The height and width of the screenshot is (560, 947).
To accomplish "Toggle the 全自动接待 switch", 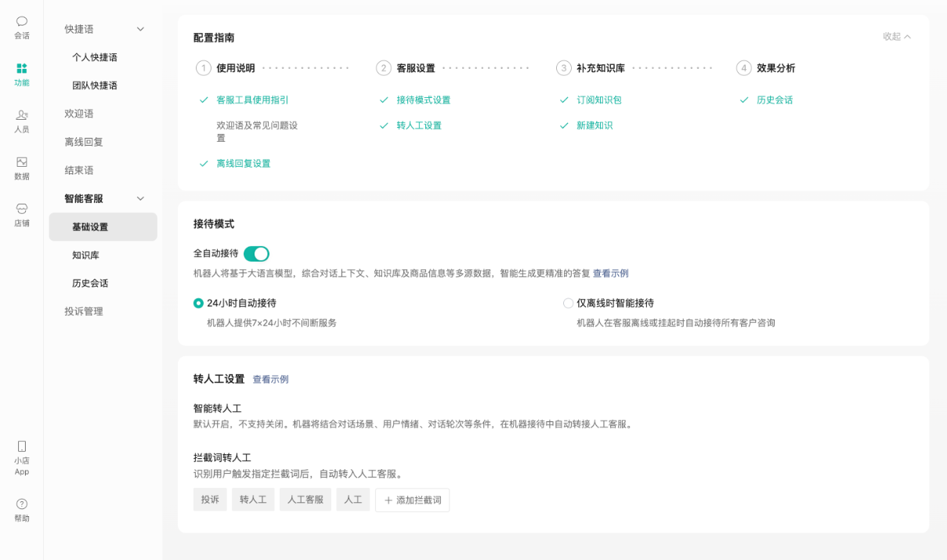I will tap(256, 254).
